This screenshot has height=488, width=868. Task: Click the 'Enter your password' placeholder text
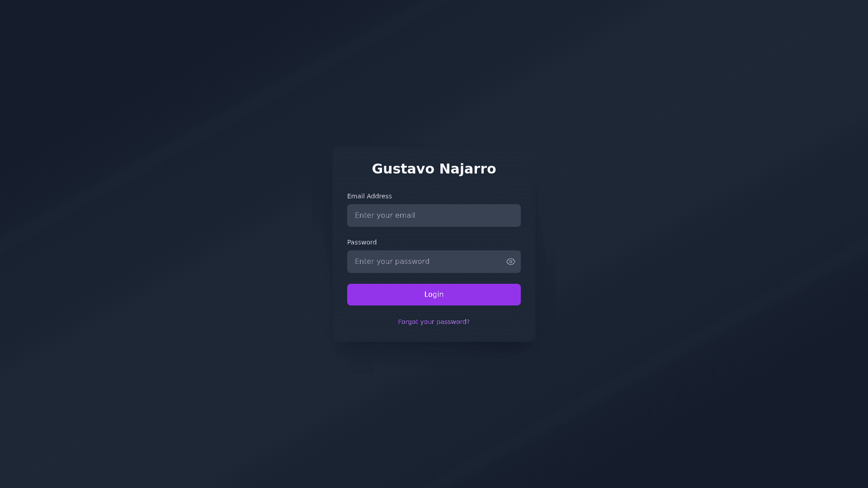(x=392, y=262)
